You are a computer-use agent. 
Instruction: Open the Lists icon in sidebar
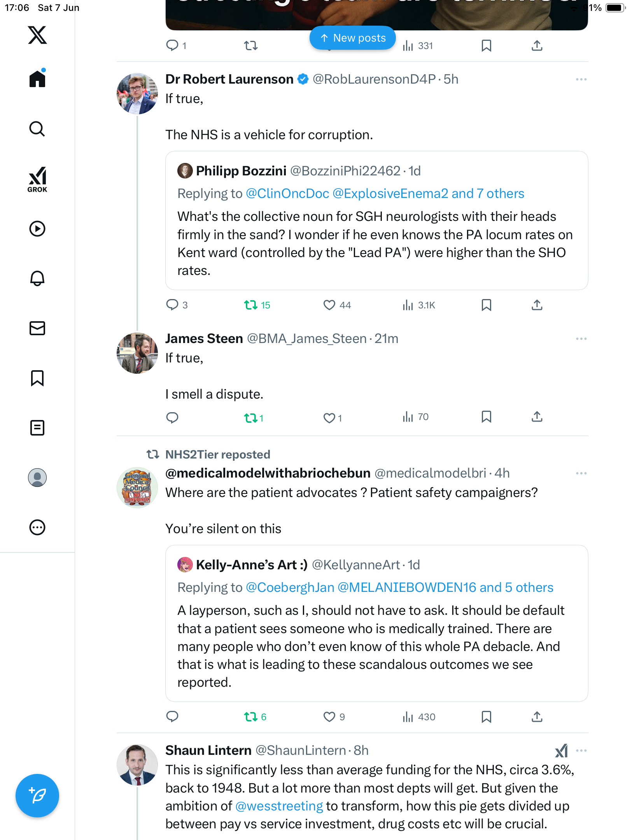37,427
